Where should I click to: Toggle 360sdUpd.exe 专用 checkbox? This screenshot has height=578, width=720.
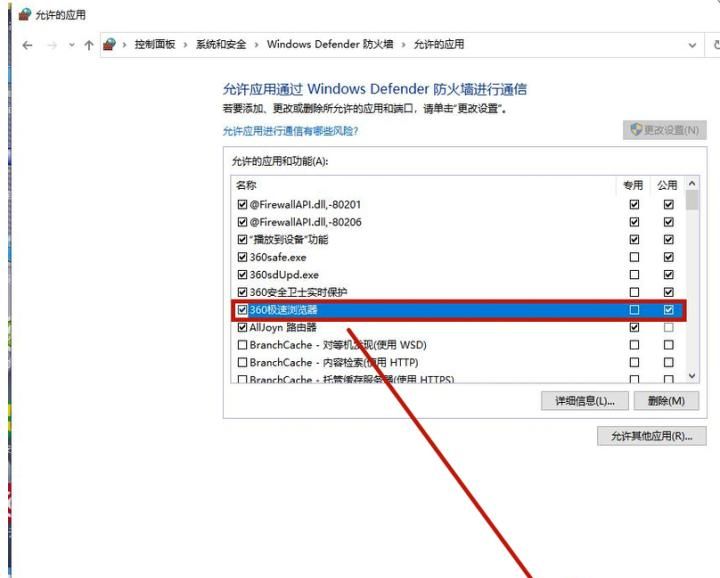634,275
